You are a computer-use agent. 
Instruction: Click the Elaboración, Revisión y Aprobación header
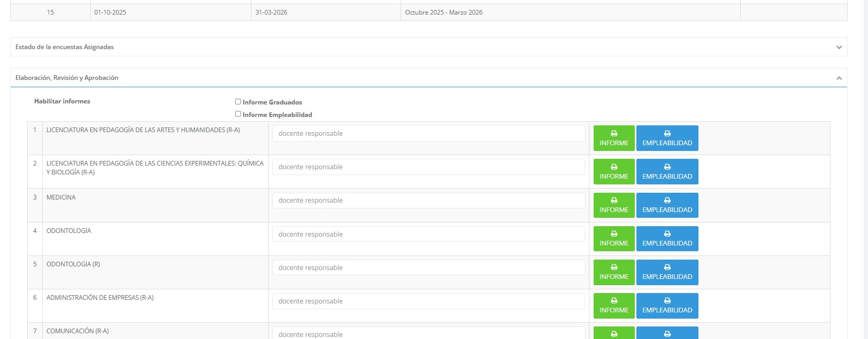[429, 78]
